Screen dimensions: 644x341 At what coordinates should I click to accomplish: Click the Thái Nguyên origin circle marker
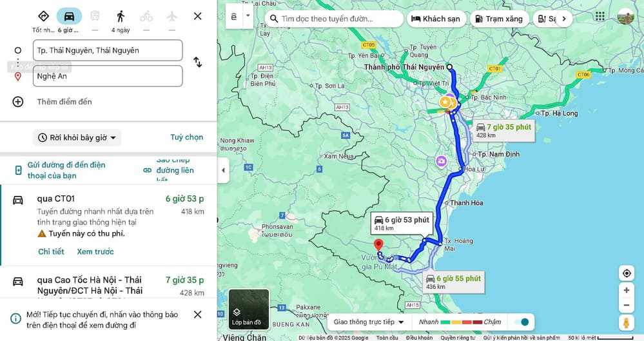pos(450,67)
